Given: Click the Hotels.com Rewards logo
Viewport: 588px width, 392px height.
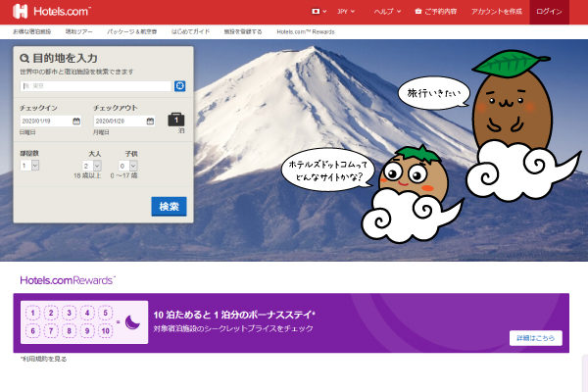Looking at the screenshot, I should [67, 280].
